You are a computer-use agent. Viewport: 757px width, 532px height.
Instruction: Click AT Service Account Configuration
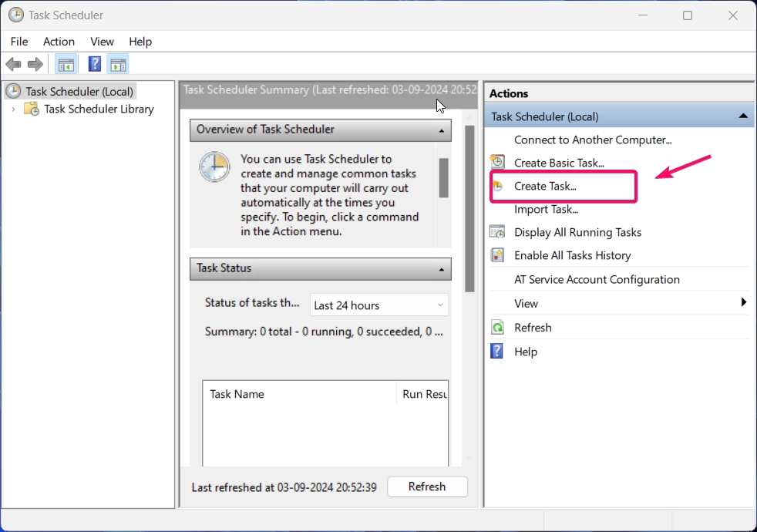tap(597, 280)
